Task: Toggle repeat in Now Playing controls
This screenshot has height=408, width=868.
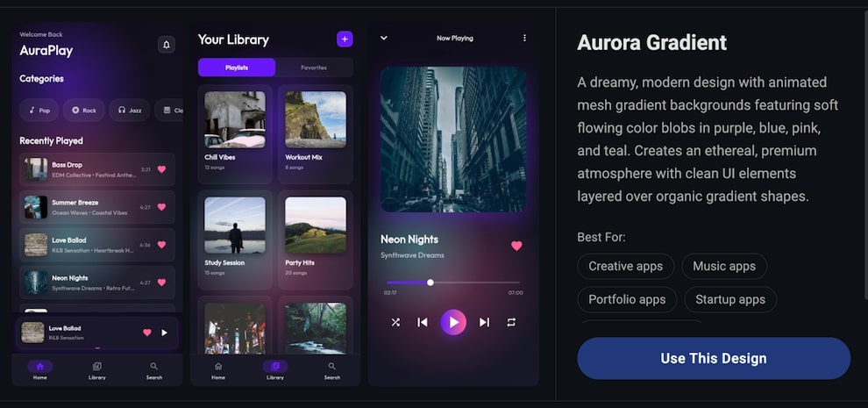Action: (x=511, y=322)
